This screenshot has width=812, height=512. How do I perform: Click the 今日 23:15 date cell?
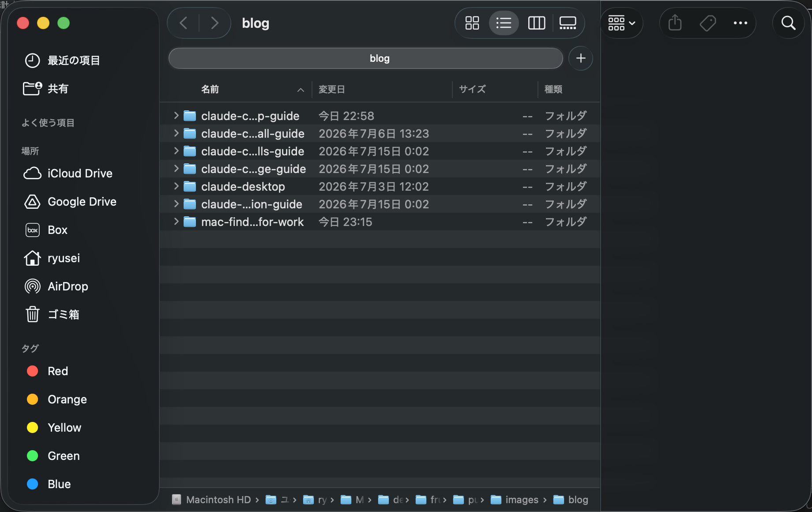346,222
